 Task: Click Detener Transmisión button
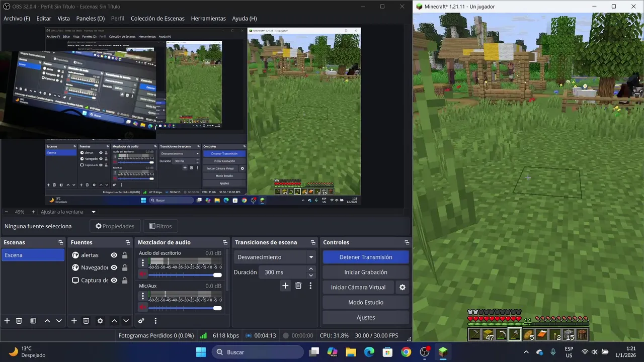click(x=366, y=257)
